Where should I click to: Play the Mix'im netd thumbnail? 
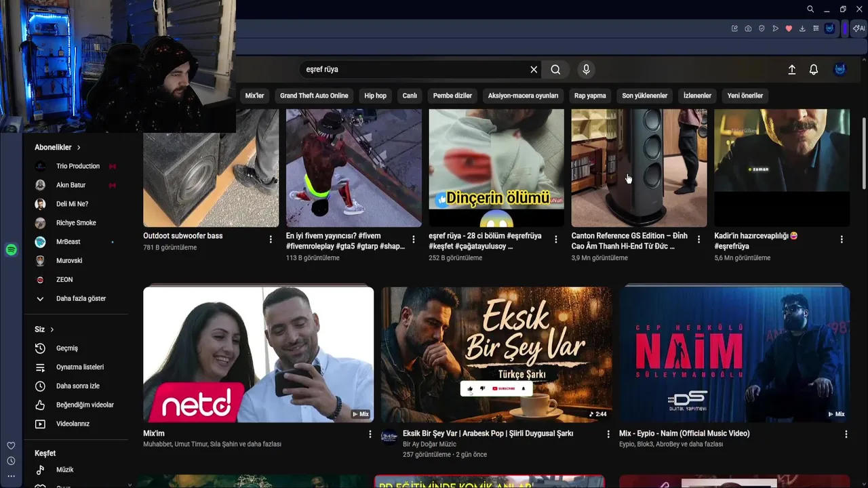pyautogui.click(x=258, y=354)
